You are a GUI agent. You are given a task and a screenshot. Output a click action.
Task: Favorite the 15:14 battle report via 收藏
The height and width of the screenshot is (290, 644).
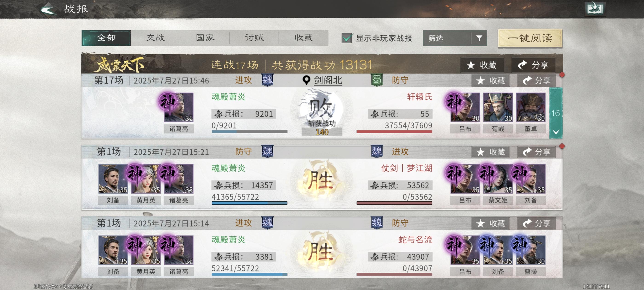(x=491, y=223)
